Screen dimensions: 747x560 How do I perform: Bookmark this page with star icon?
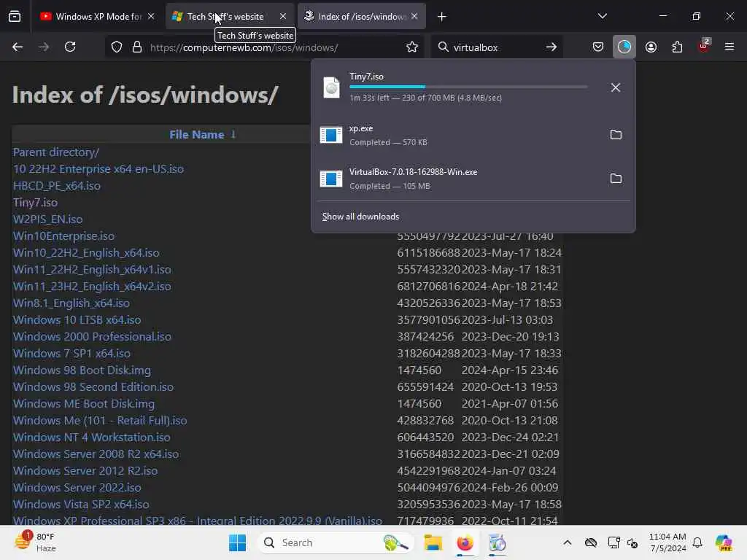click(412, 47)
